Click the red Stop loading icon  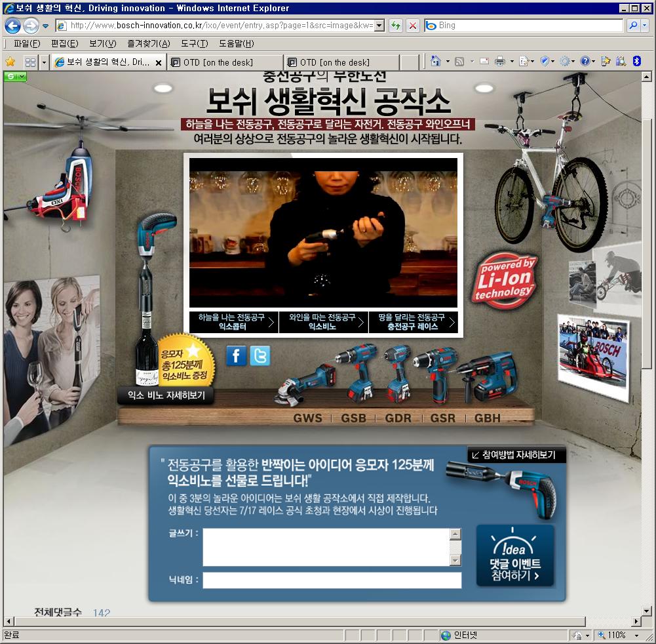coord(412,26)
